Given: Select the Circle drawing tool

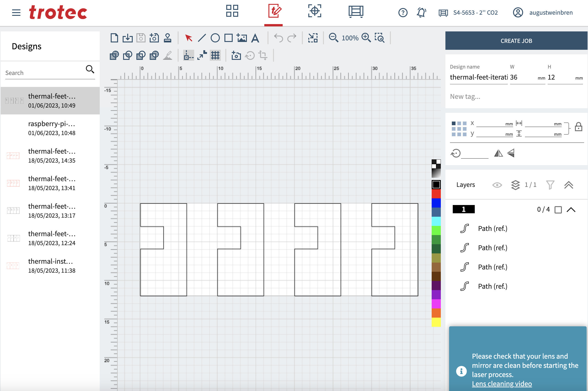Looking at the screenshot, I should coord(215,38).
